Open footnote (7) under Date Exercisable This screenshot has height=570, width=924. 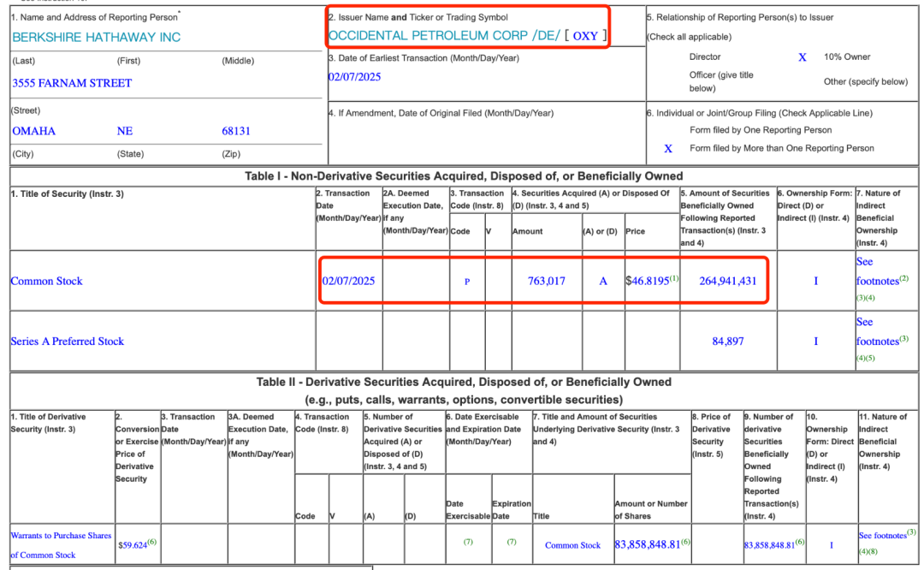tap(468, 542)
